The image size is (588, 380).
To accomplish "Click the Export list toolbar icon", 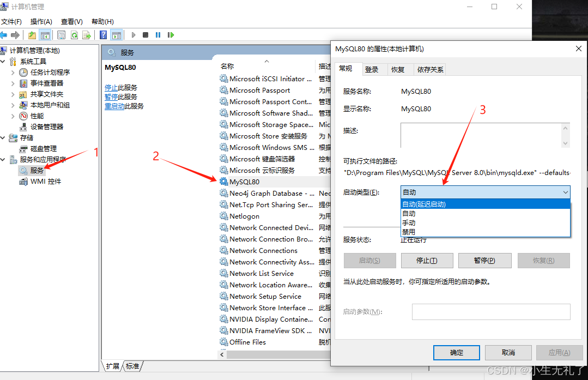I will pyautogui.click(x=87, y=35).
